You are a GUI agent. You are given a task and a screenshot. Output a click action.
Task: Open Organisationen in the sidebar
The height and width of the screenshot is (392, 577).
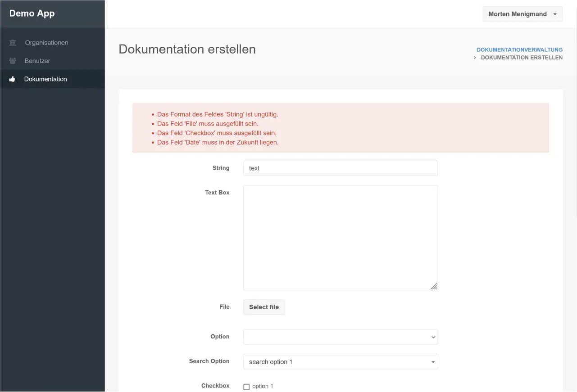pyautogui.click(x=46, y=43)
